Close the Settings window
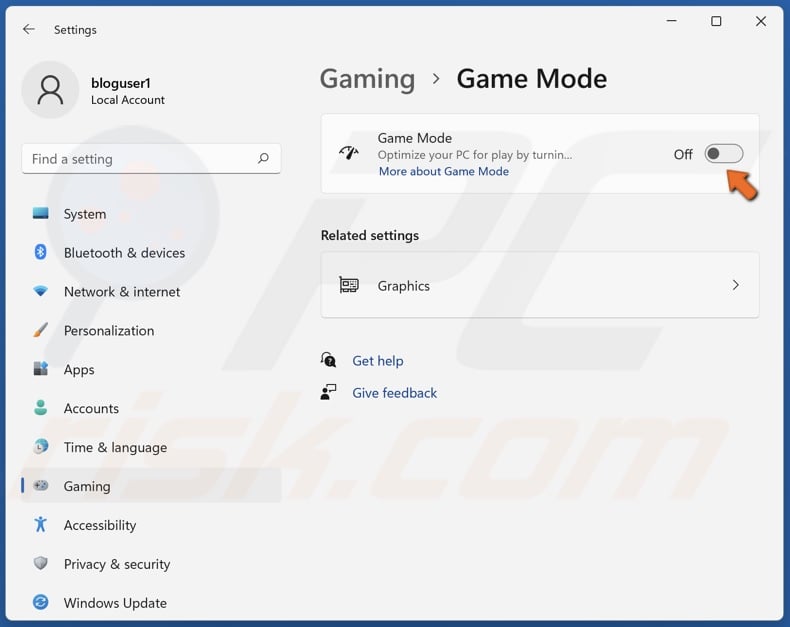Screen dimensions: 790x627 point(761,21)
